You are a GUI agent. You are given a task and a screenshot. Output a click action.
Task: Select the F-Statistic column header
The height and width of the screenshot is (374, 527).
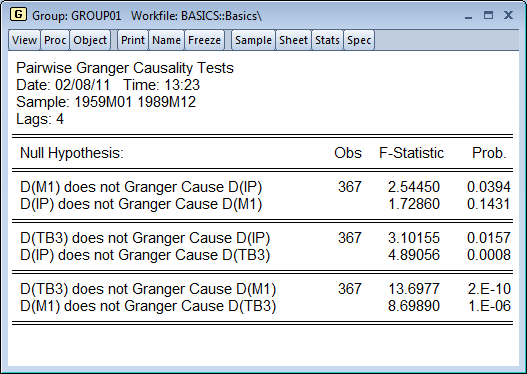[x=411, y=153]
